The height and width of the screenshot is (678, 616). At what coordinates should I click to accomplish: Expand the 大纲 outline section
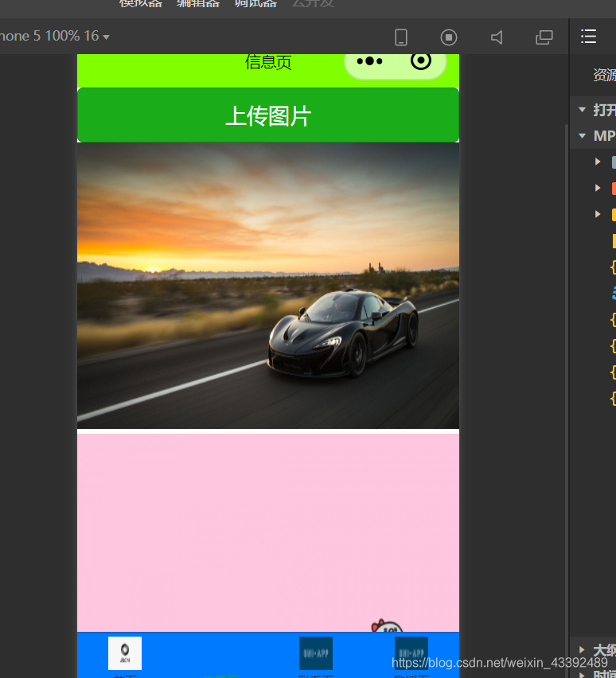pyautogui.click(x=583, y=649)
